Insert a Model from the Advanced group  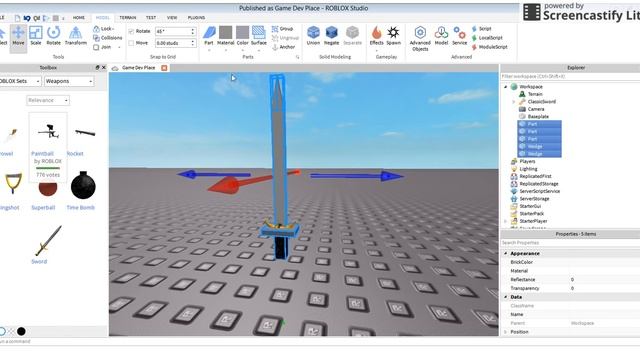(x=441, y=36)
